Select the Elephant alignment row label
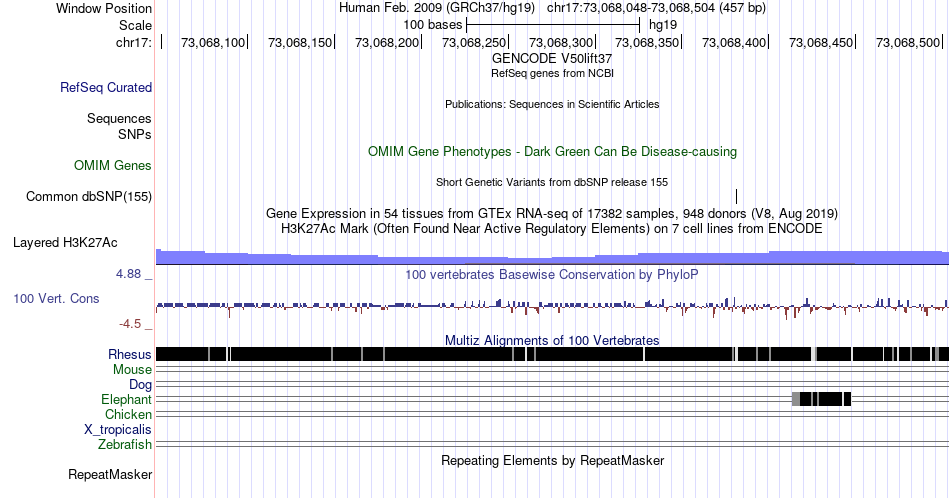950x498 pixels. 126,399
